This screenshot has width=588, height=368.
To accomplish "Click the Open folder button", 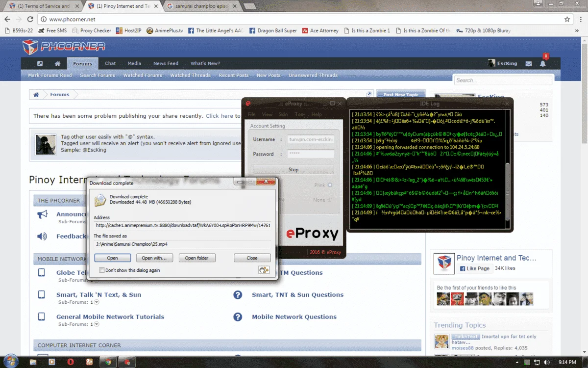I will tap(197, 258).
